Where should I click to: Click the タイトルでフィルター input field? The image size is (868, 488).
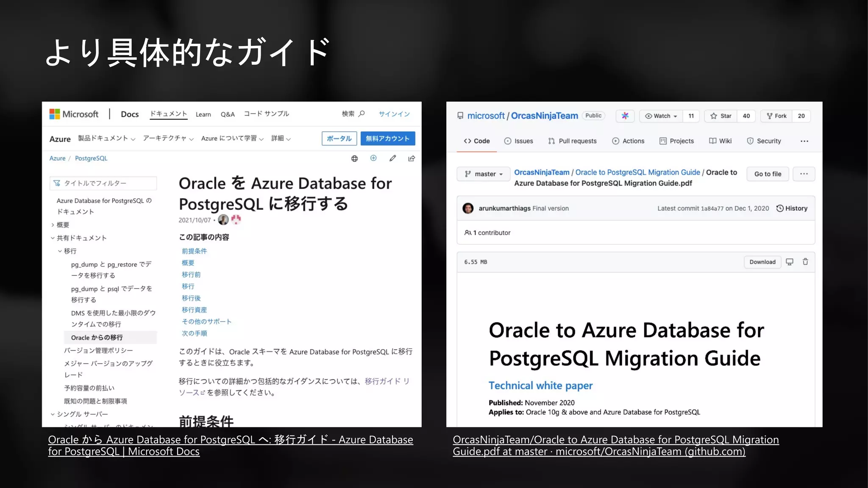point(103,183)
